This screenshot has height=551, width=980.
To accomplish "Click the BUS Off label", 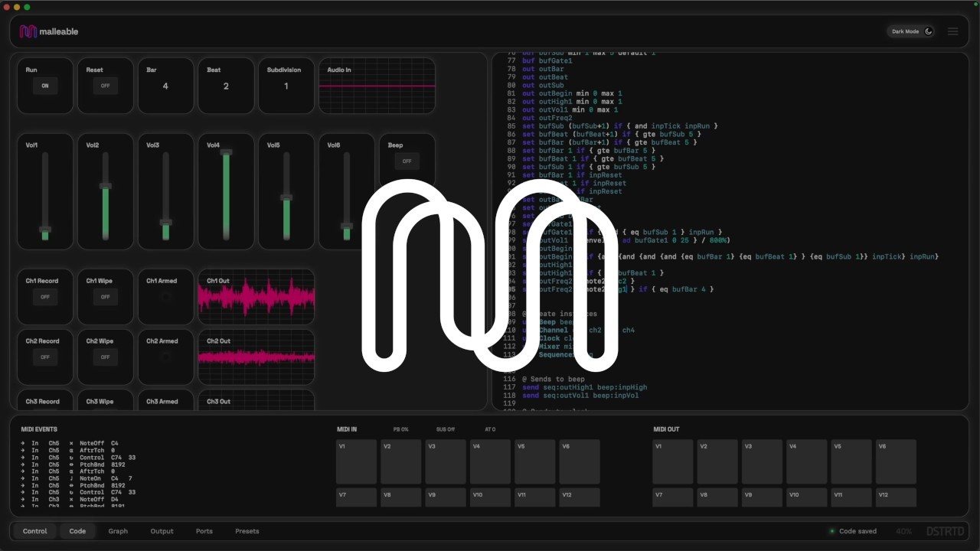I will tap(446, 429).
